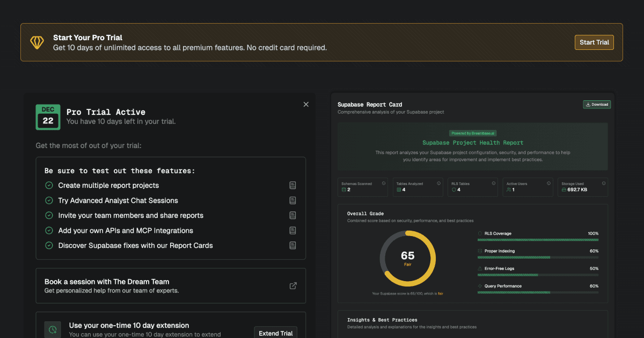
Task: Click the Error-Free Logs progress bar
Action: (538, 275)
